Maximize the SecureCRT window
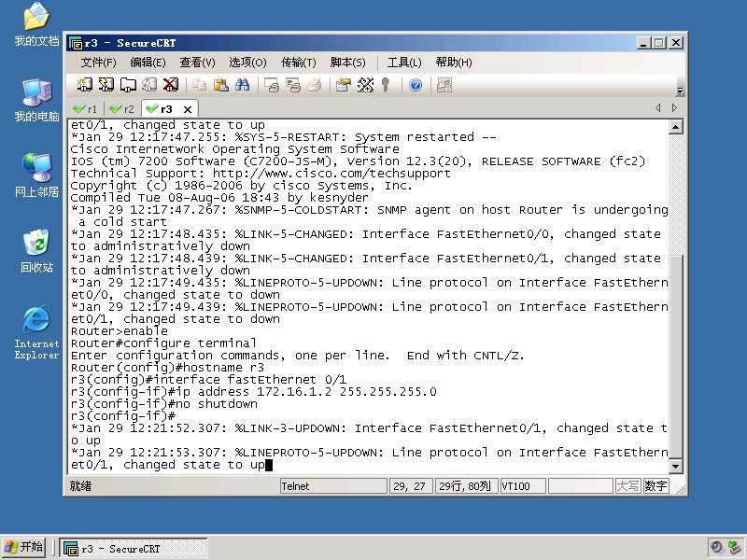This screenshot has height=560, width=747. tap(659, 43)
